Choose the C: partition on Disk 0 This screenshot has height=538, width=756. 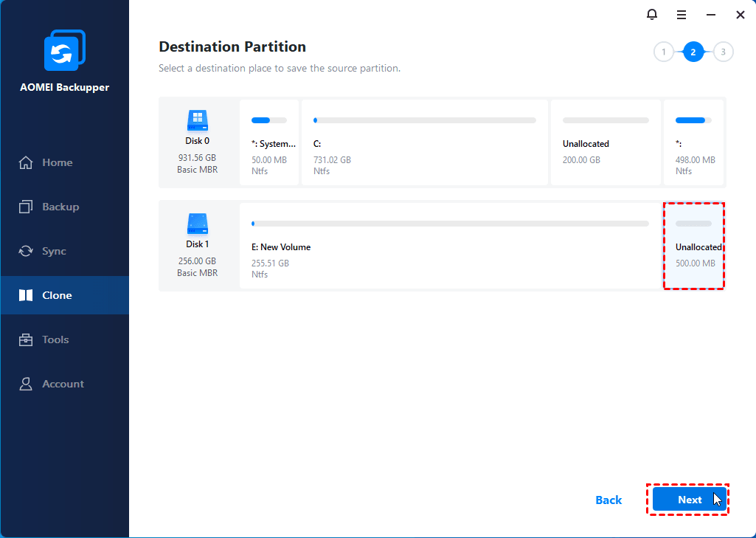tap(425, 143)
